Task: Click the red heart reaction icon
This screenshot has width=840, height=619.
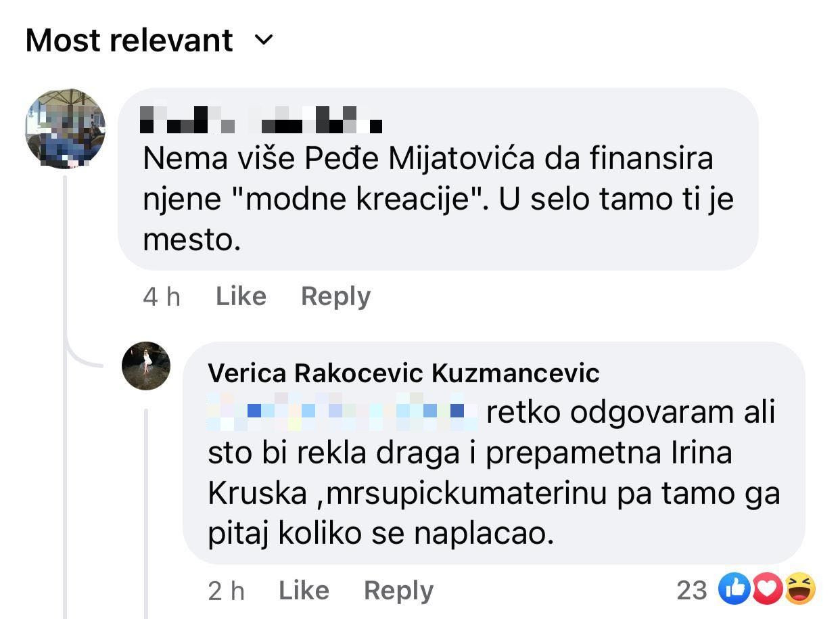Action: [767, 589]
